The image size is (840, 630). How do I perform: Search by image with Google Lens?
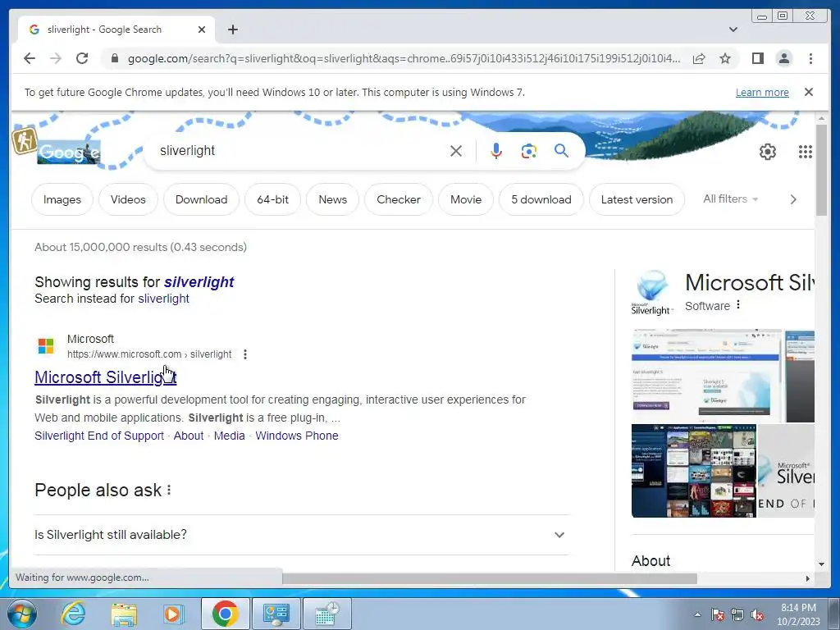click(529, 151)
